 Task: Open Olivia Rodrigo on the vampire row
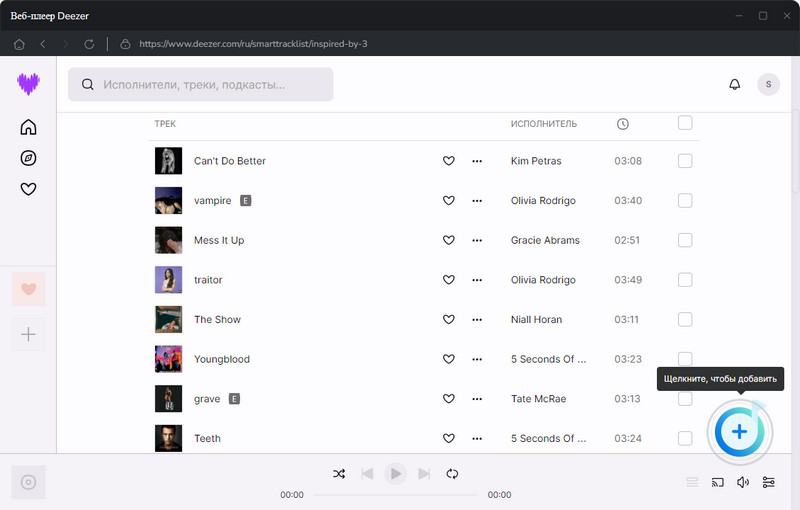tap(543, 201)
